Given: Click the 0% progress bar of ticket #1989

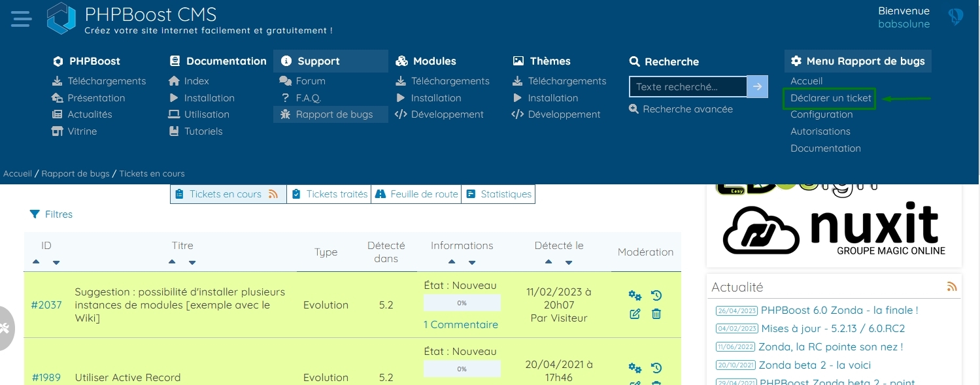Looking at the screenshot, I should tap(462, 369).
